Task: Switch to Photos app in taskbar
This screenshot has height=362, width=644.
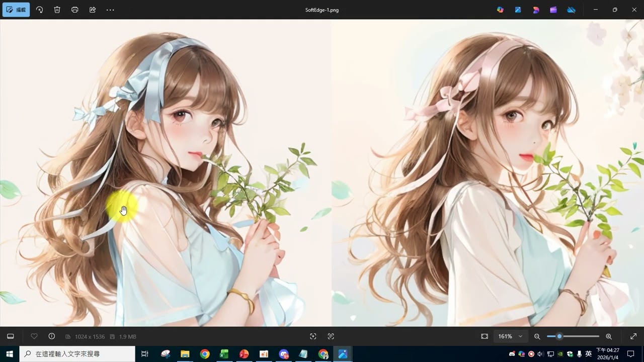Action: pos(343,354)
